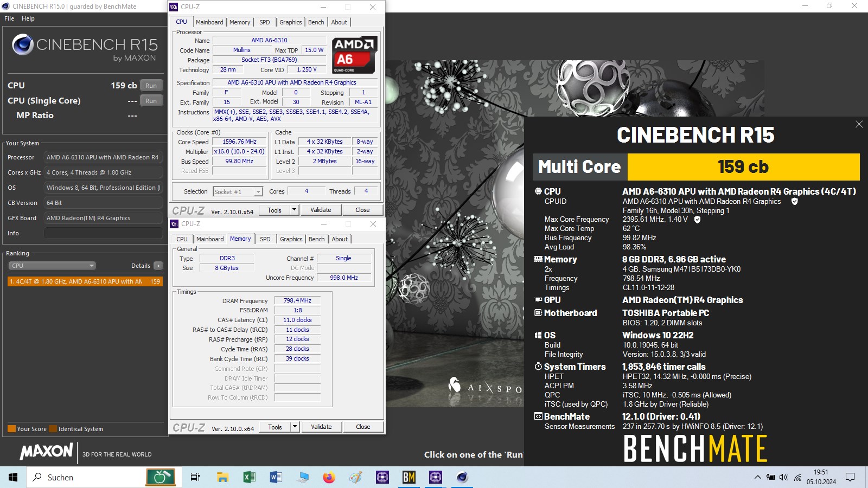Click the Tools button in CPU-Z CPU-tab window
Image resolution: width=868 pixels, height=488 pixels.
[x=275, y=210]
